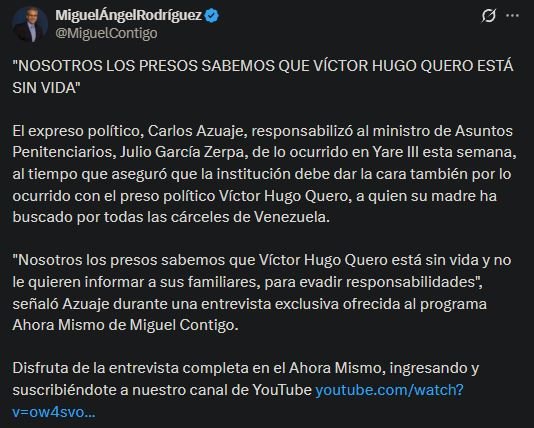Click the word "Disfruta" starting last paragraph
The width and height of the screenshot is (534, 428).
tap(38, 368)
